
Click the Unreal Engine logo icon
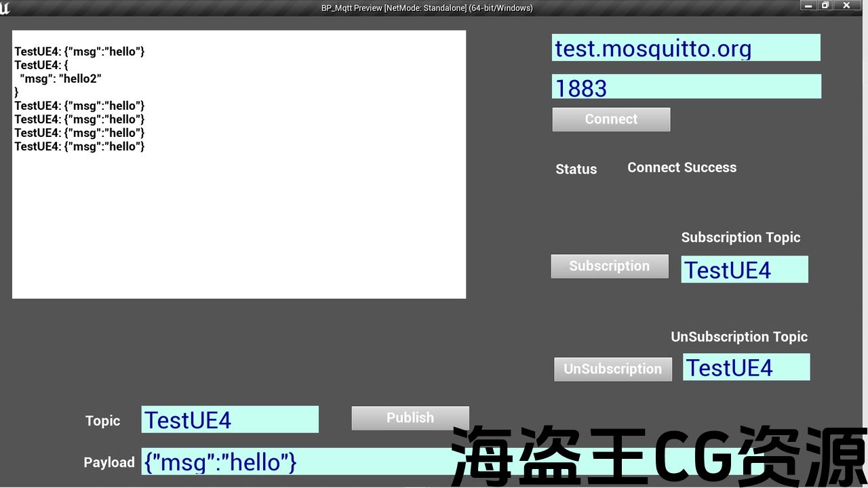tap(5, 8)
